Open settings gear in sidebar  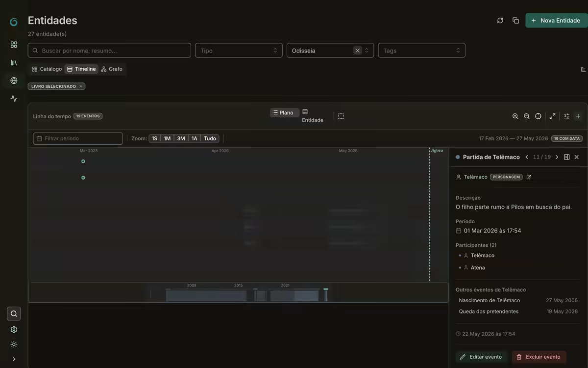(x=14, y=330)
